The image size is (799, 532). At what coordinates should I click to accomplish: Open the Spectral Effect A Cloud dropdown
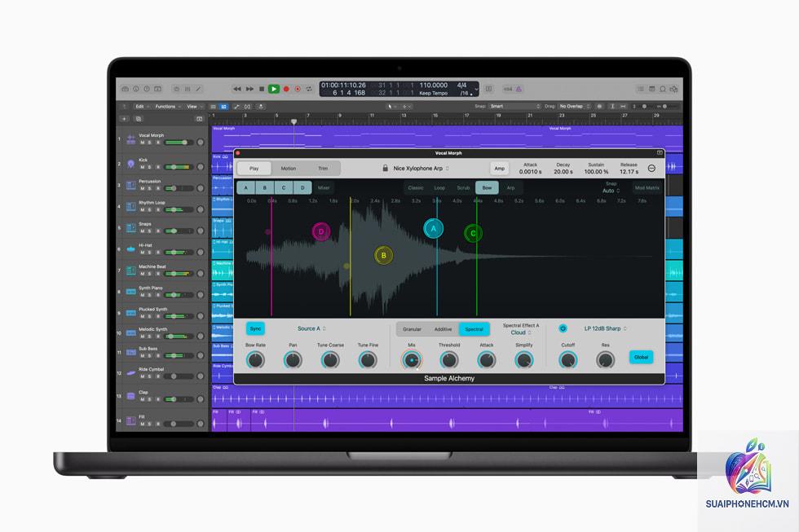click(x=521, y=332)
